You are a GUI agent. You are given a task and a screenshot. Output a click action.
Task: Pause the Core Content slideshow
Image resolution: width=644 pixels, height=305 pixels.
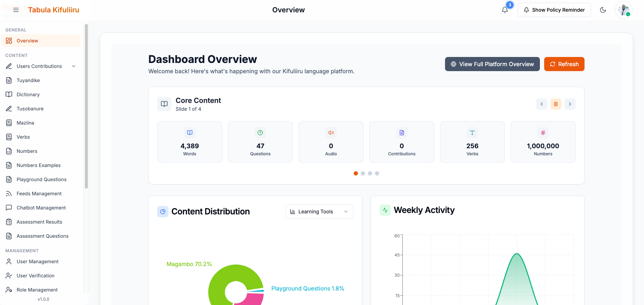pos(555,104)
